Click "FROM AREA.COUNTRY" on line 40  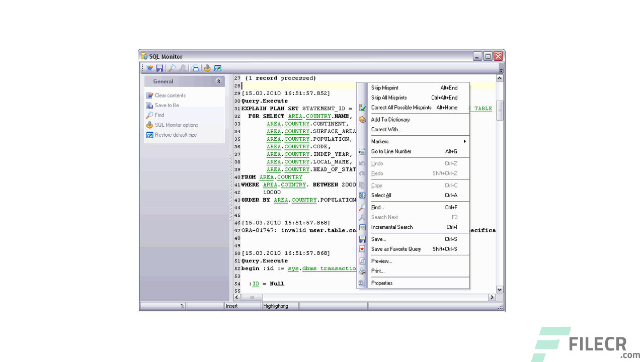(x=272, y=177)
